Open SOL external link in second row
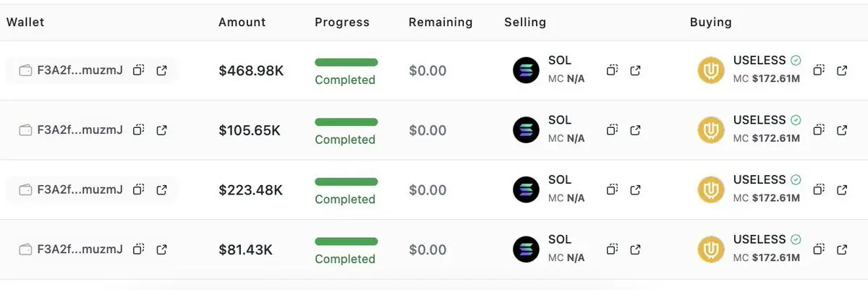Viewport: 868px width, 290px height. [x=635, y=130]
